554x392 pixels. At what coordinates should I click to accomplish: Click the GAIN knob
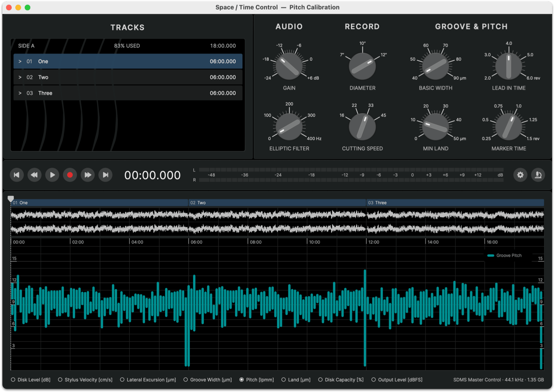[x=289, y=66]
